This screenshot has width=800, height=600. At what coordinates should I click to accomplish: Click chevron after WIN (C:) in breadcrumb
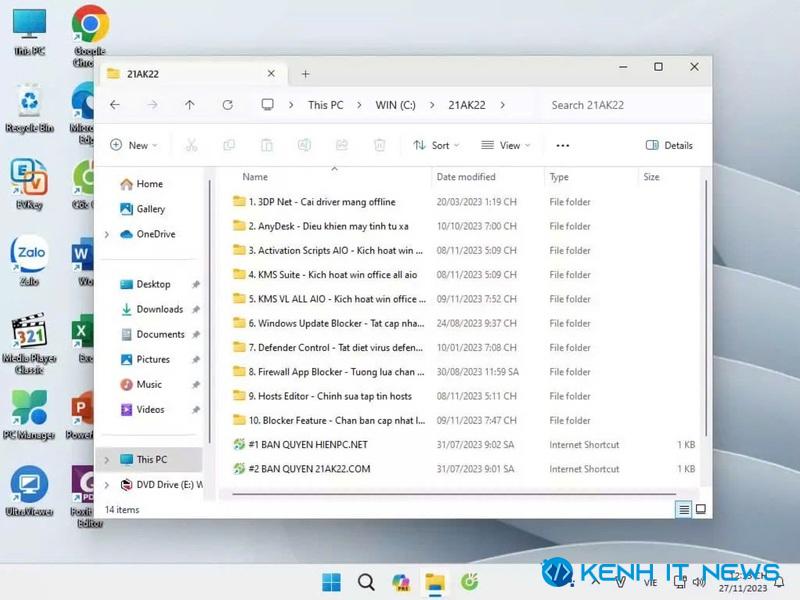tap(432, 105)
